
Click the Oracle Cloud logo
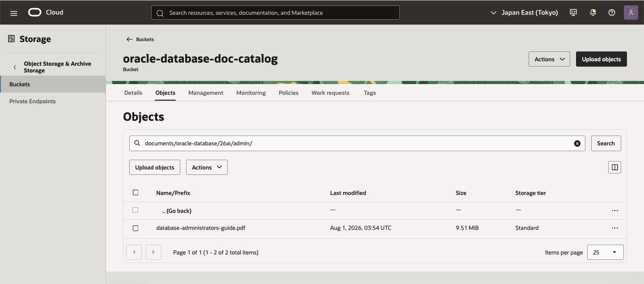(x=46, y=13)
